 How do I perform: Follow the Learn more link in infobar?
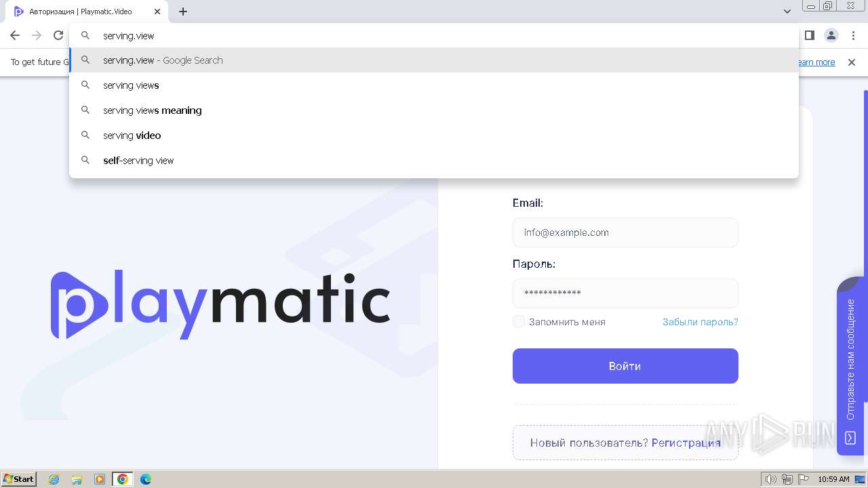tap(816, 62)
